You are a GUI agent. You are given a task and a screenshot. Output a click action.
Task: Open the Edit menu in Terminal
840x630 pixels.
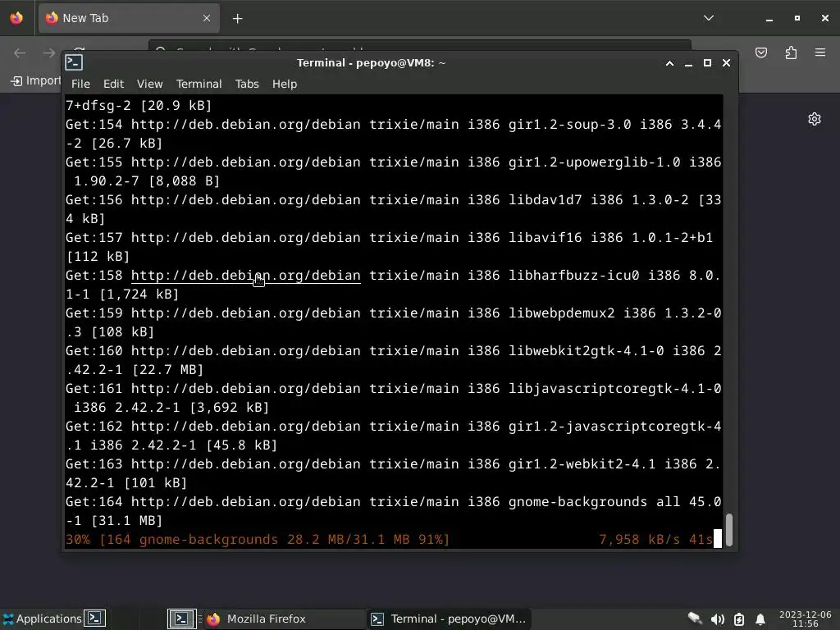click(x=113, y=84)
